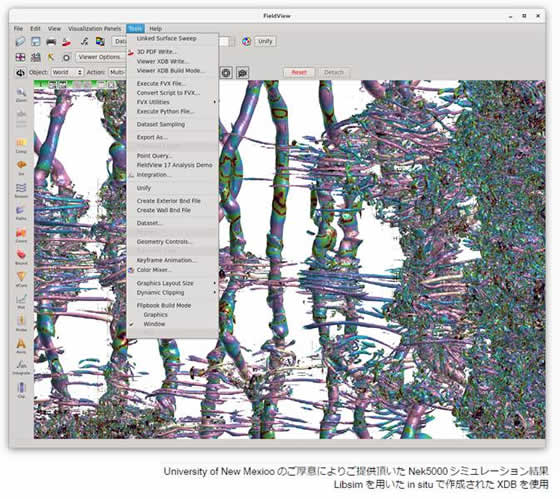Open the function formula (fx) toolbar icon

tap(84, 41)
